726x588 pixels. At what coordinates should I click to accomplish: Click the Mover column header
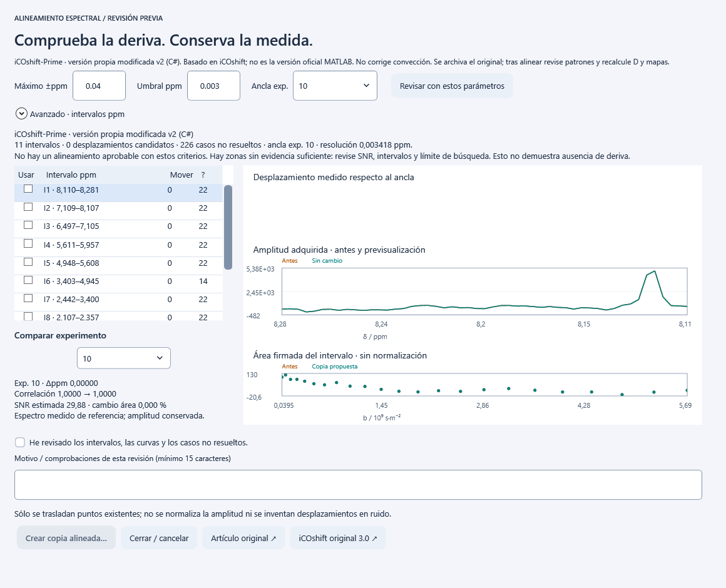pyautogui.click(x=181, y=175)
